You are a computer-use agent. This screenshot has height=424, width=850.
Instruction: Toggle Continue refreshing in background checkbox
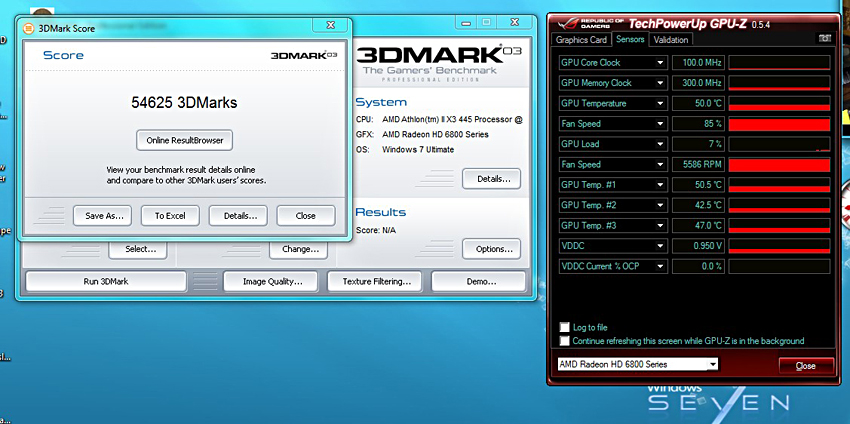click(x=565, y=341)
